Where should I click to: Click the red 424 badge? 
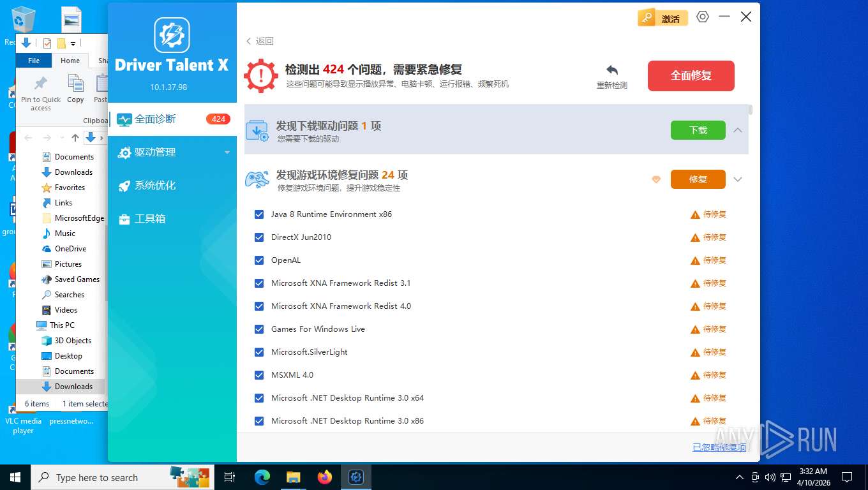click(218, 119)
